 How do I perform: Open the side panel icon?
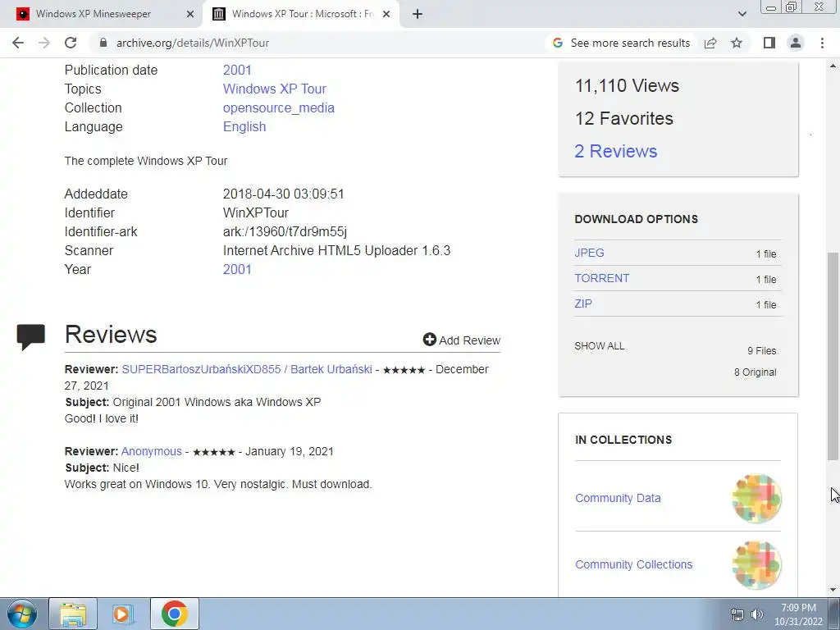coord(769,43)
